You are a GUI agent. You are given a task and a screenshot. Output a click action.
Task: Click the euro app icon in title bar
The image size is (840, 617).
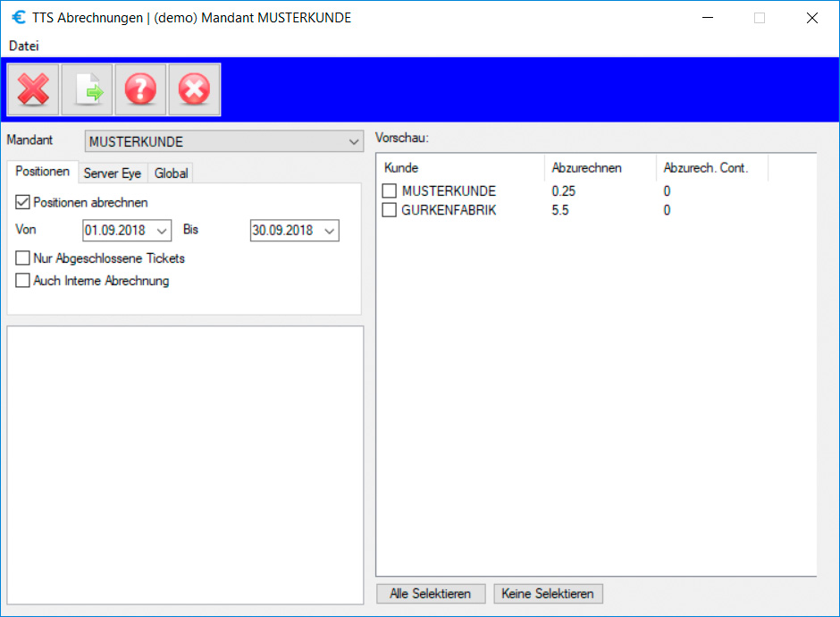tap(19, 17)
